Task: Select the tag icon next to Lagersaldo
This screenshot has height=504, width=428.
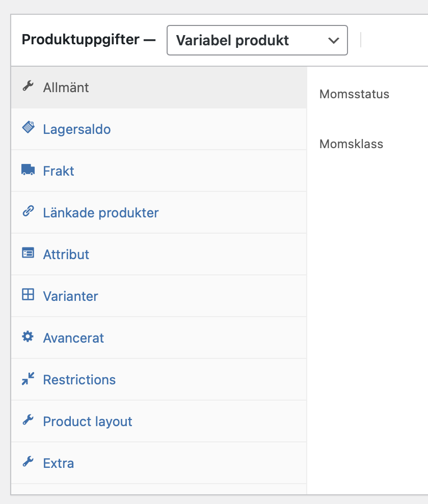Action: click(x=28, y=129)
